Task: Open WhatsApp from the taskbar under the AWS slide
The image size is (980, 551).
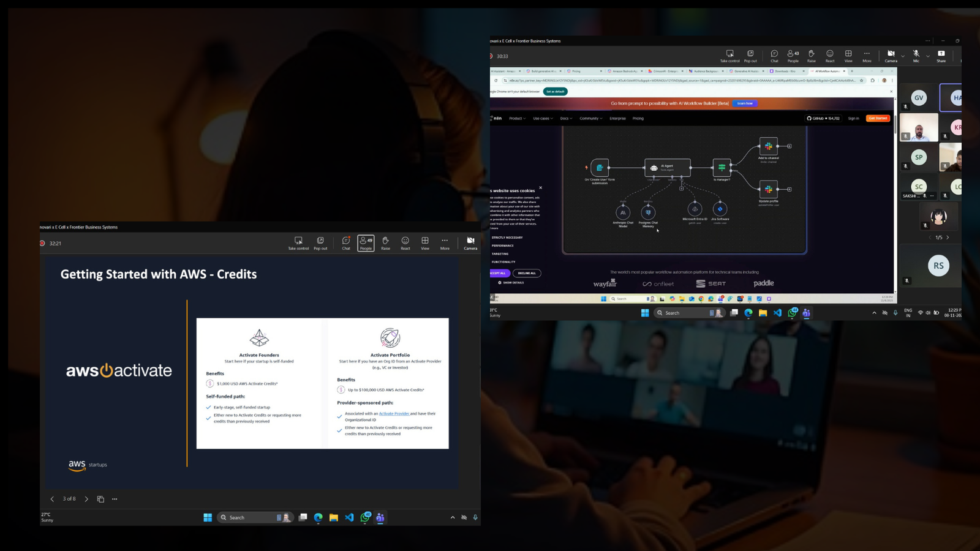Action: [x=365, y=517]
